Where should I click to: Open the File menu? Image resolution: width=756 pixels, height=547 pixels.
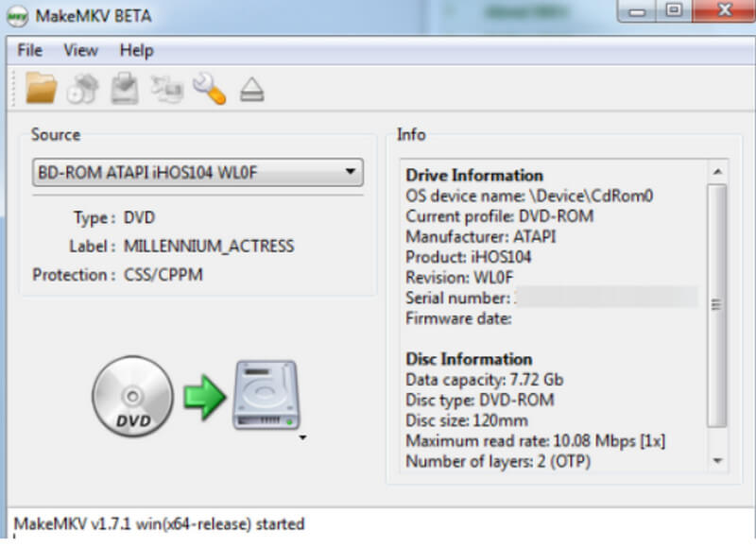tap(29, 50)
